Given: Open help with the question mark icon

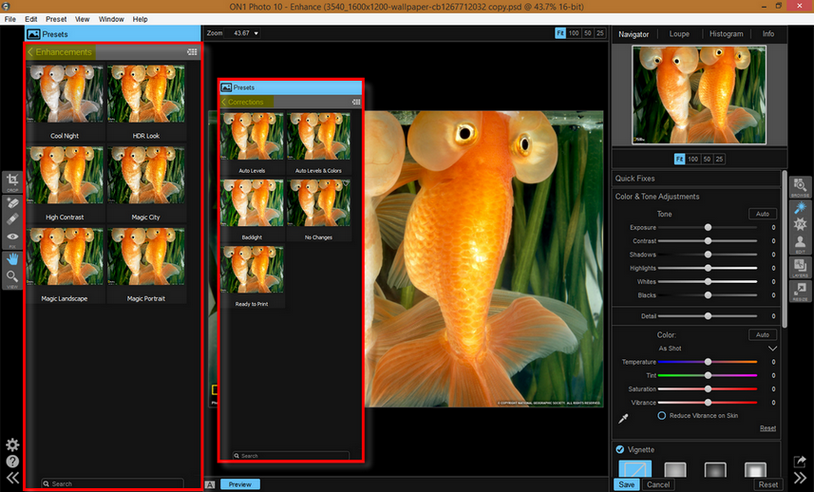Looking at the screenshot, I should coord(12,461).
